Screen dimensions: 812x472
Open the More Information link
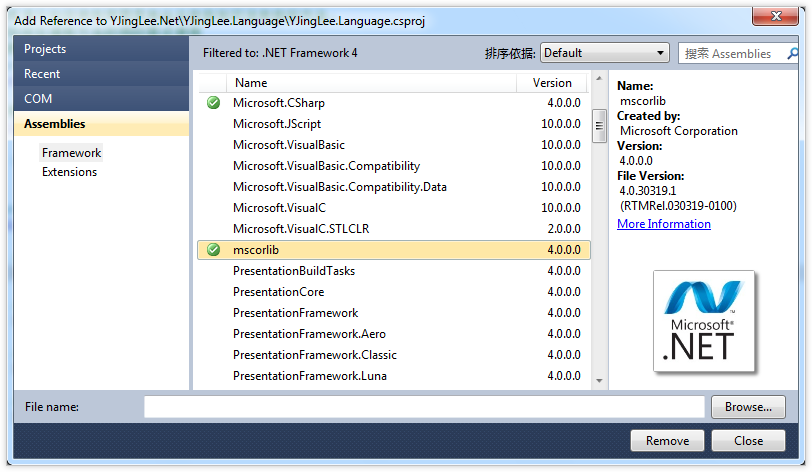[x=663, y=224]
